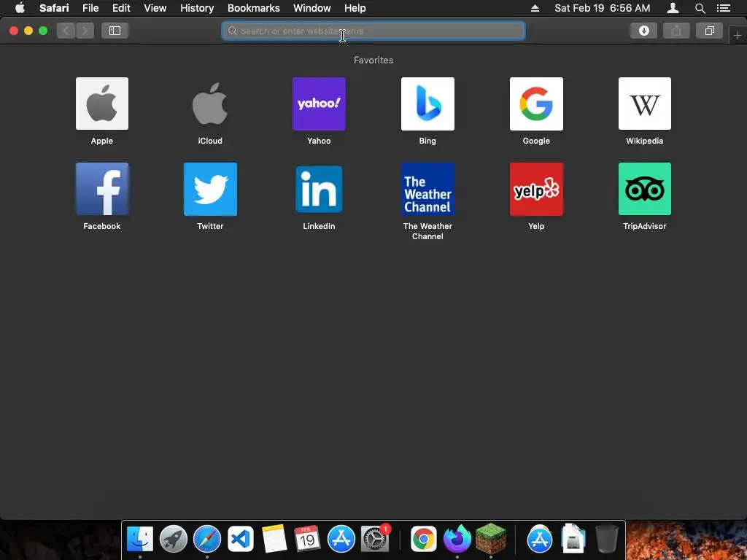Open the History menu
Viewport: 747px width, 560px height.
pyautogui.click(x=197, y=8)
